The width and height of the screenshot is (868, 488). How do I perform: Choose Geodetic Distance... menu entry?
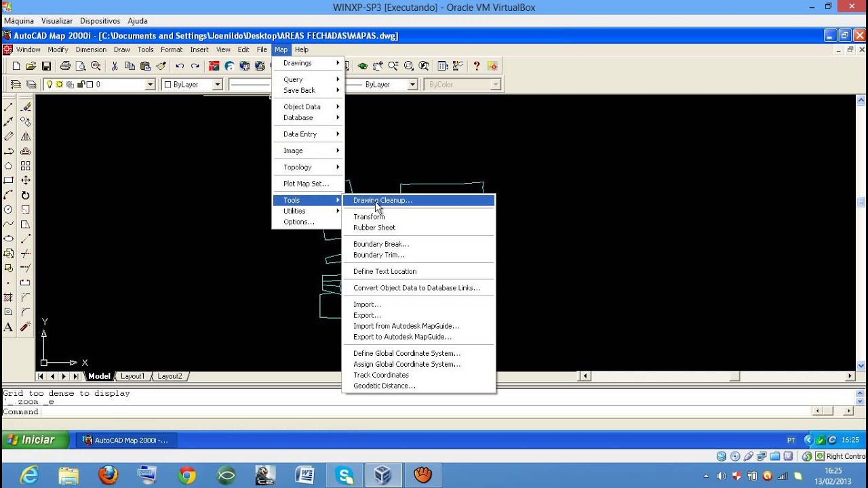coord(419,386)
